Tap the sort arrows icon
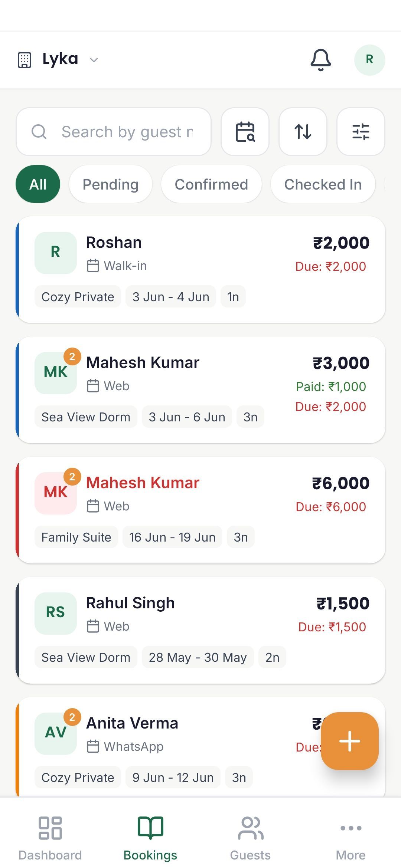The width and height of the screenshot is (401, 868). (303, 132)
